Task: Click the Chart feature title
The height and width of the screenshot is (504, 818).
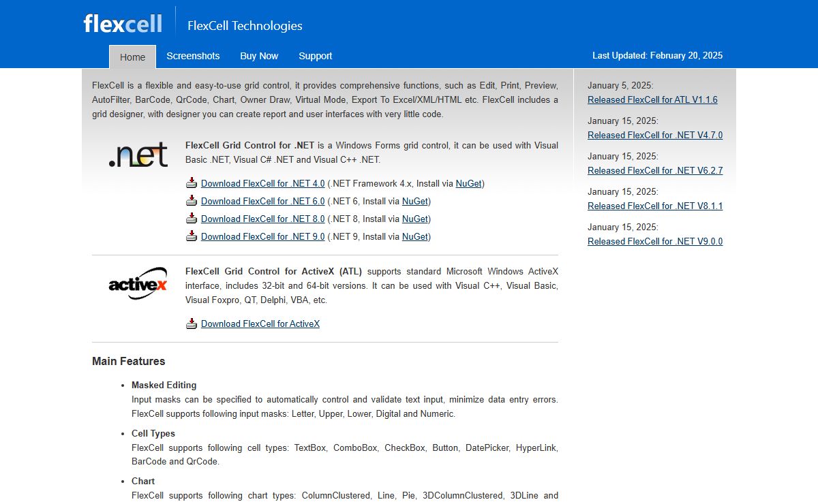Action: pos(143,481)
